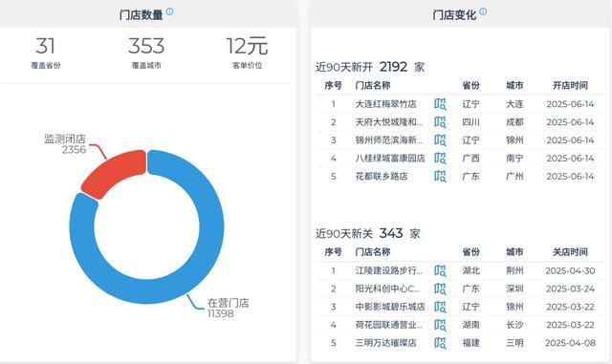Open map lookup for 天府大悦城隆和 store

pyautogui.click(x=440, y=122)
